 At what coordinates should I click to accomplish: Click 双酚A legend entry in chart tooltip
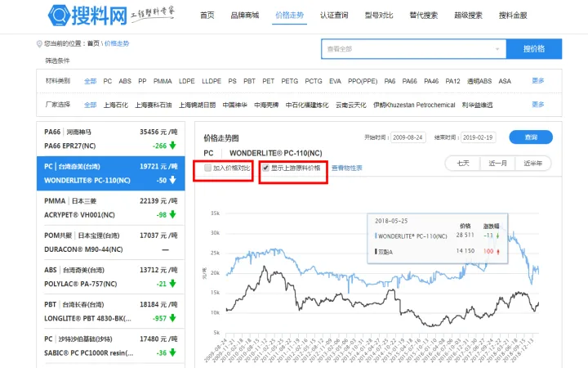tap(384, 252)
